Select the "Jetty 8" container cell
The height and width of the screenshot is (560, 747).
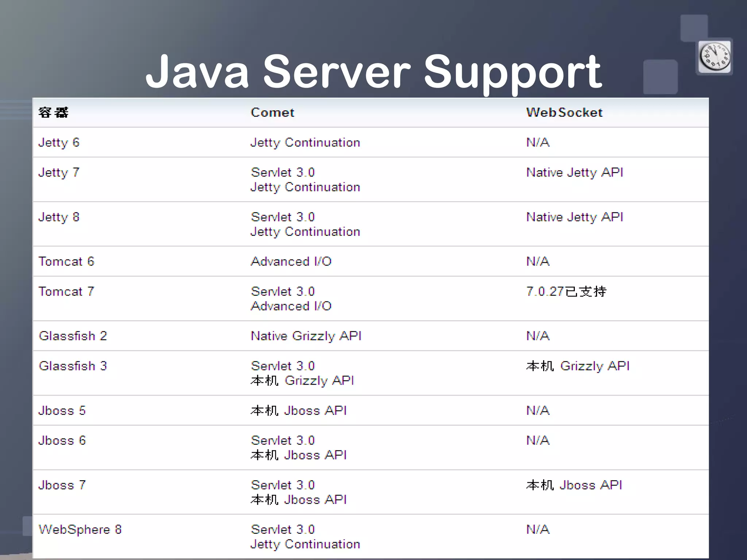(x=59, y=217)
